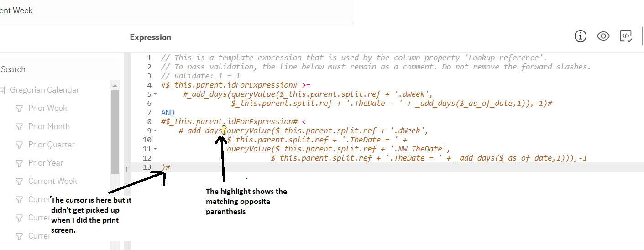The width and height of the screenshot is (644, 250).
Task: Toggle the preview eye icon
Action: (x=603, y=36)
